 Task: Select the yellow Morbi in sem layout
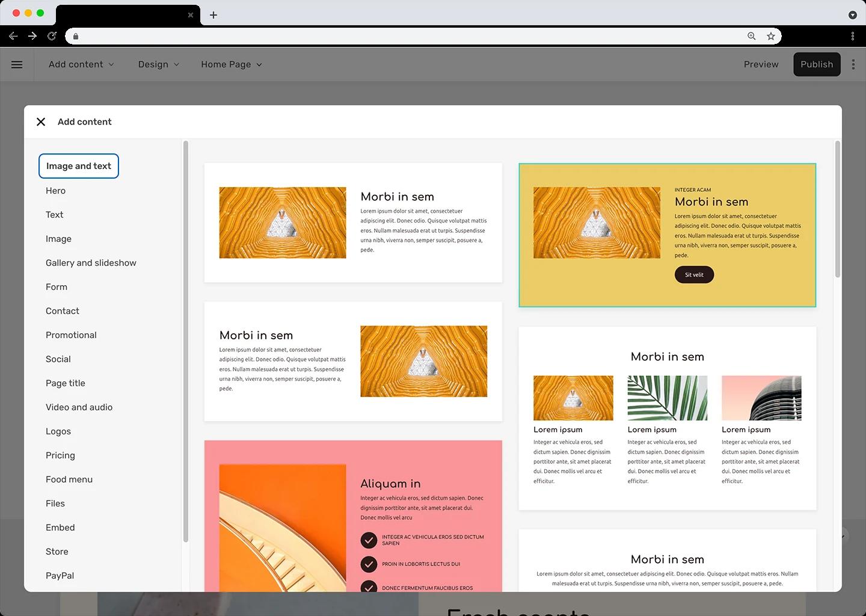pos(668,235)
